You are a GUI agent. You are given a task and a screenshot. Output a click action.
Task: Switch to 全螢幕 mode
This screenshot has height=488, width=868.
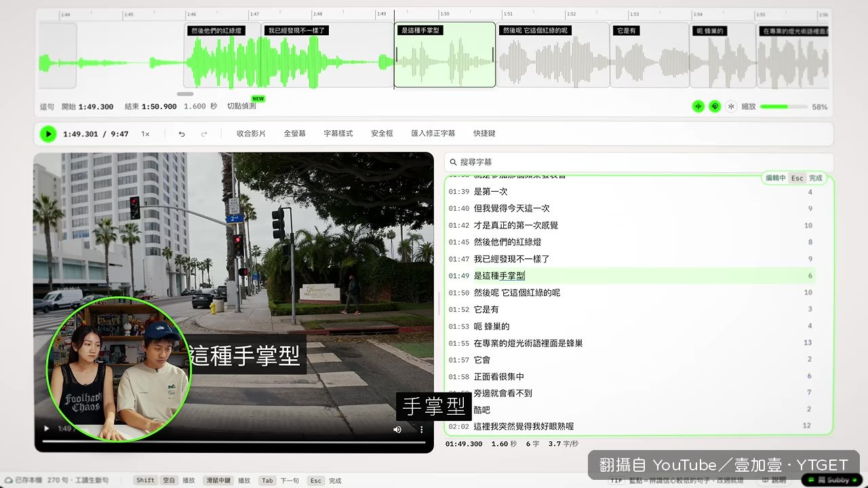point(294,134)
